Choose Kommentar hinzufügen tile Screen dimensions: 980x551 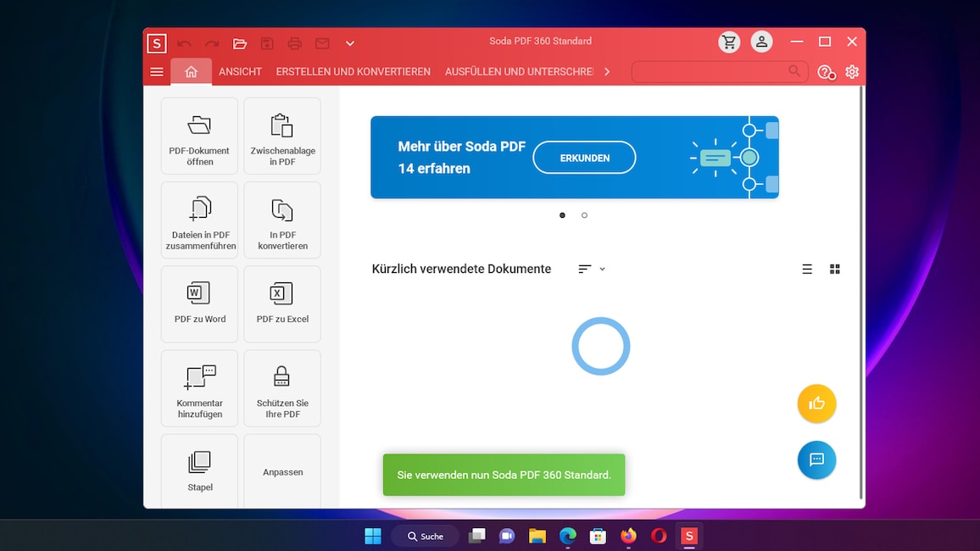pyautogui.click(x=199, y=388)
